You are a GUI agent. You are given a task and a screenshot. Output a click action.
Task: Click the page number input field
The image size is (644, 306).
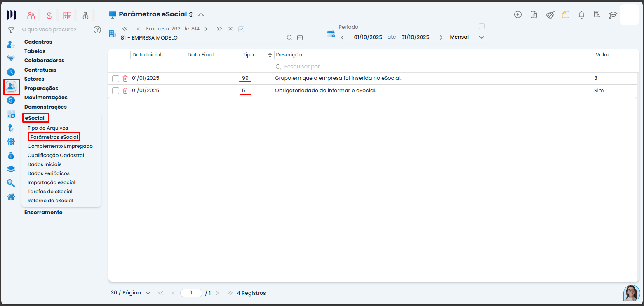click(x=191, y=293)
